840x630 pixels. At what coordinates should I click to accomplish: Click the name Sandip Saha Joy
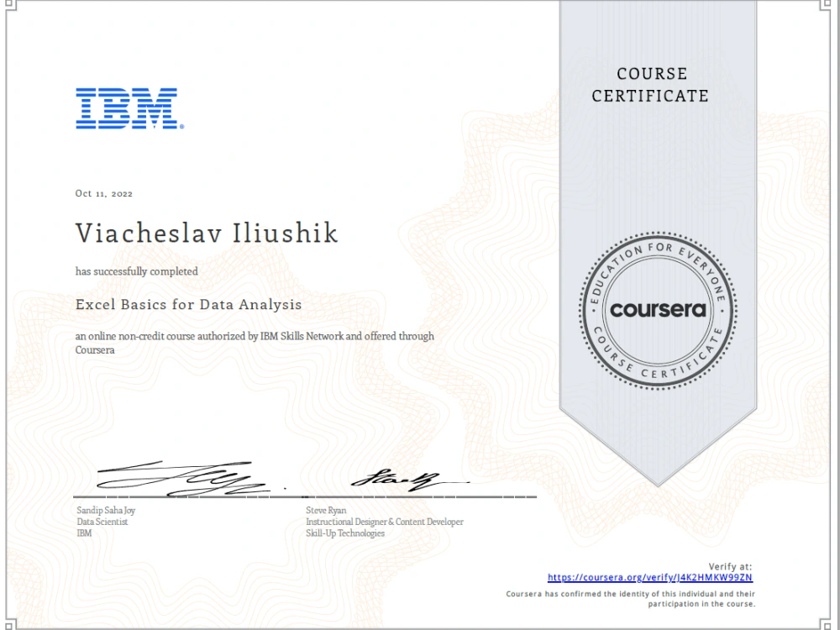[106, 511]
